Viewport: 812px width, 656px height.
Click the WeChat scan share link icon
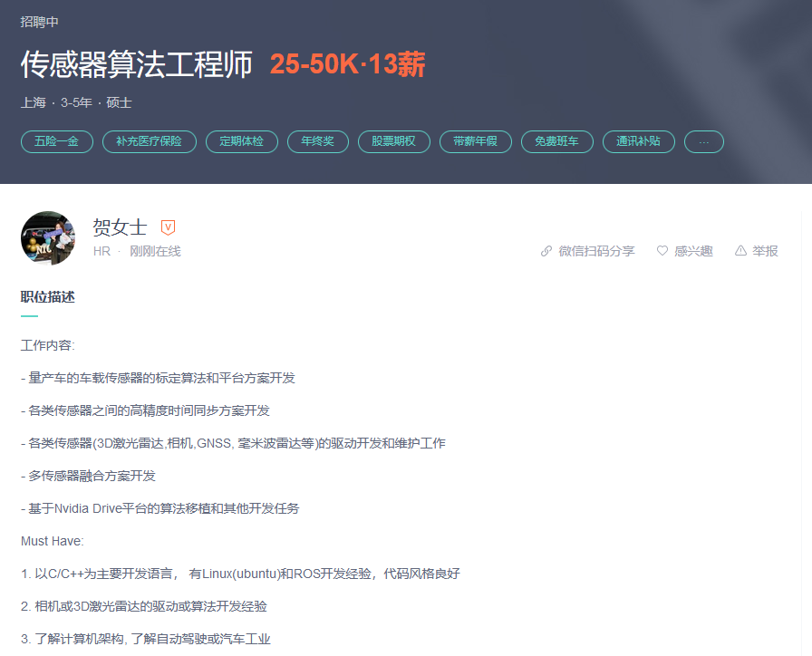[x=546, y=251]
